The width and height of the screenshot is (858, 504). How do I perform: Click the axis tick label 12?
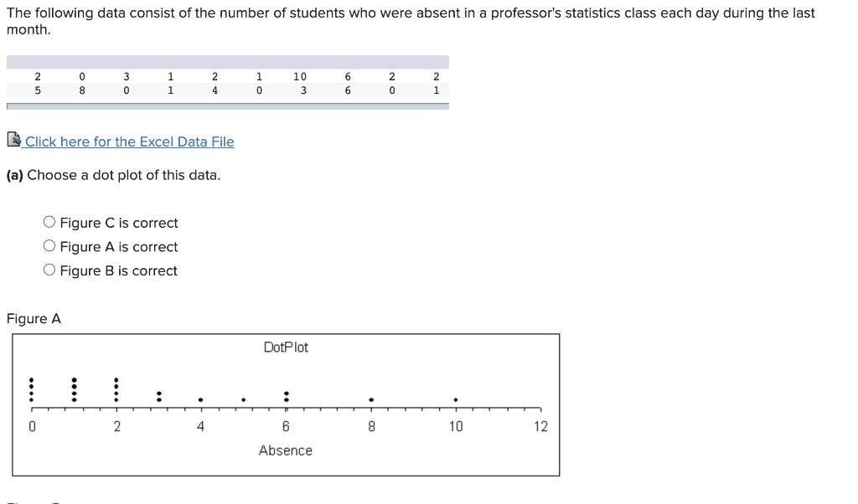click(x=540, y=426)
